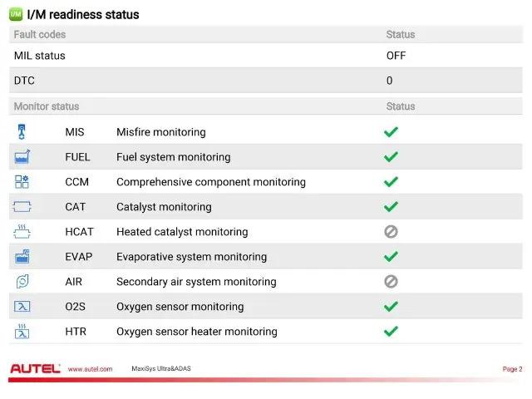Select the Oxygen sensor heater icon
The image size is (532, 399).
tap(22, 331)
